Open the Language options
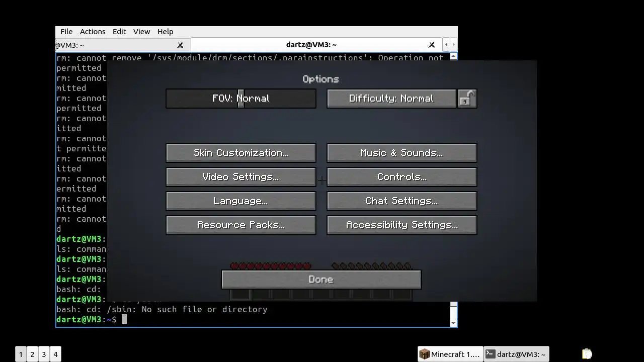 241,201
